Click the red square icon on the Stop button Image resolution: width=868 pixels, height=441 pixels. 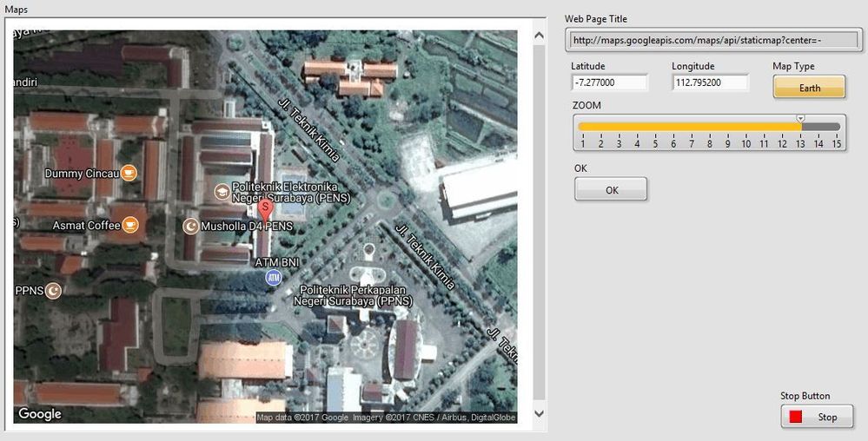(x=796, y=417)
